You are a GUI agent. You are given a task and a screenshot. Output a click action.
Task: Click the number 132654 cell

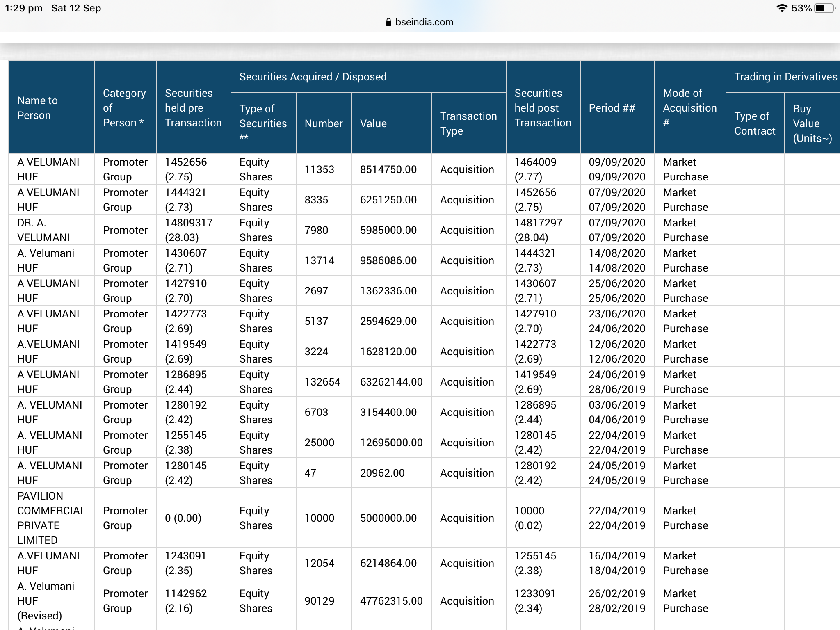point(322,382)
